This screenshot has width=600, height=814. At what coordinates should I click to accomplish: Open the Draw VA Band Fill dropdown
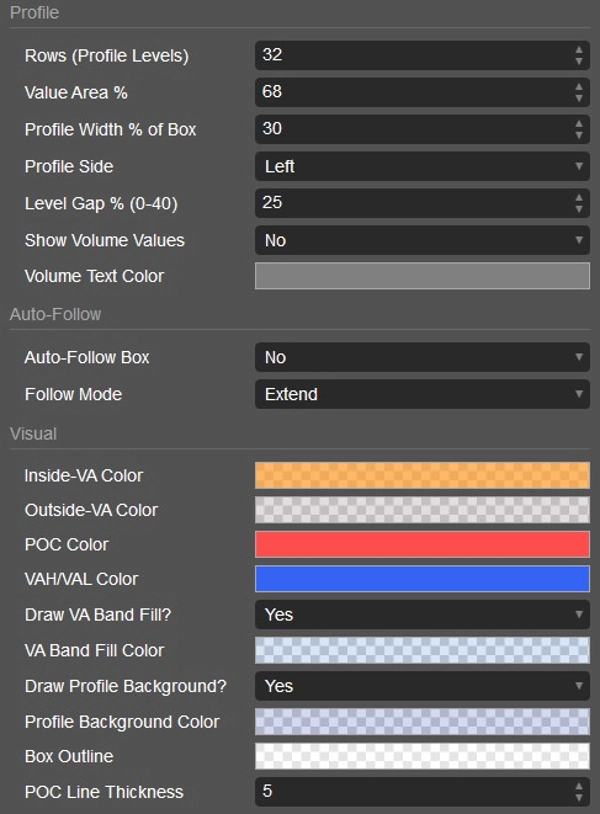coord(420,614)
